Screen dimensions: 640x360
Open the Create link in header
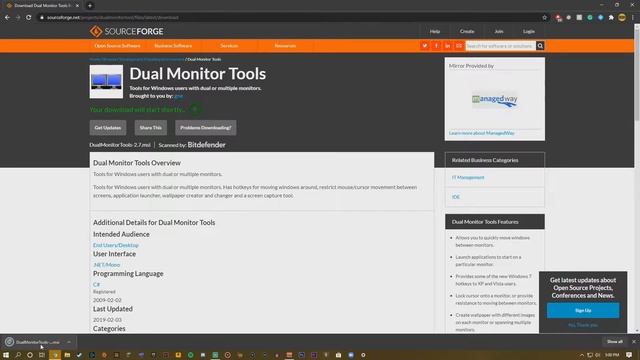[467, 31]
